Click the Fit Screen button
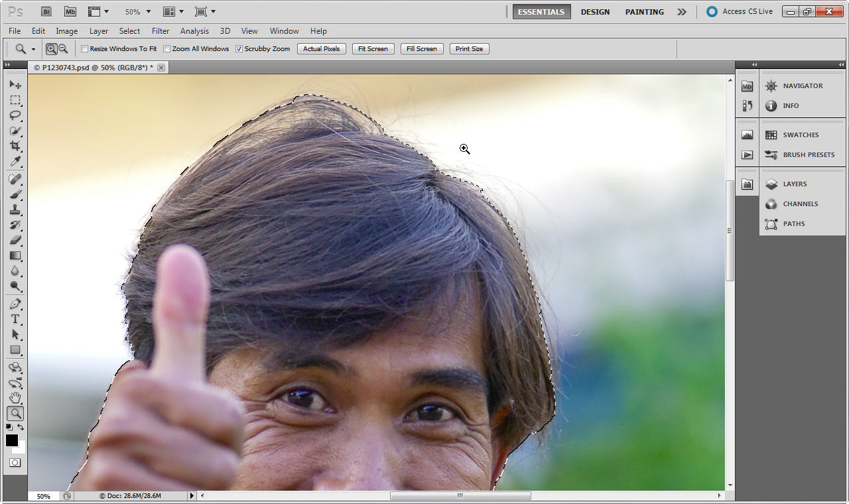This screenshot has width=849, height=504. (373, 48)
